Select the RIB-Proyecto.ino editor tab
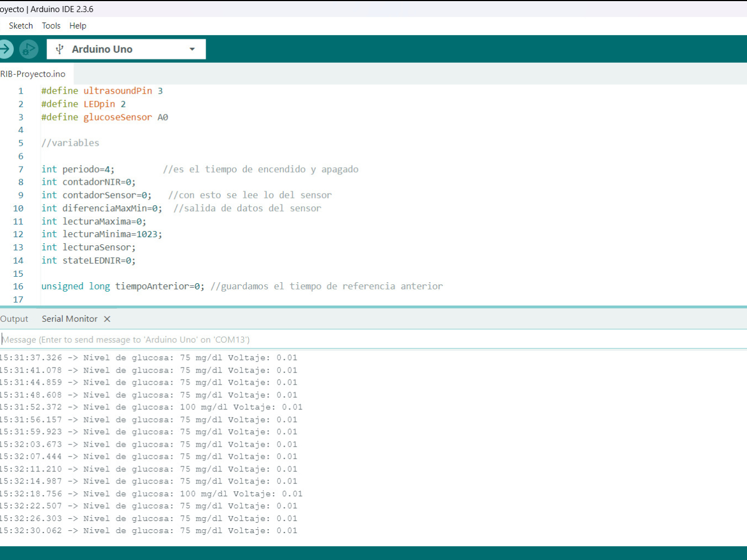This screenshot has width=747, height=560. click(x=33, y=74)
